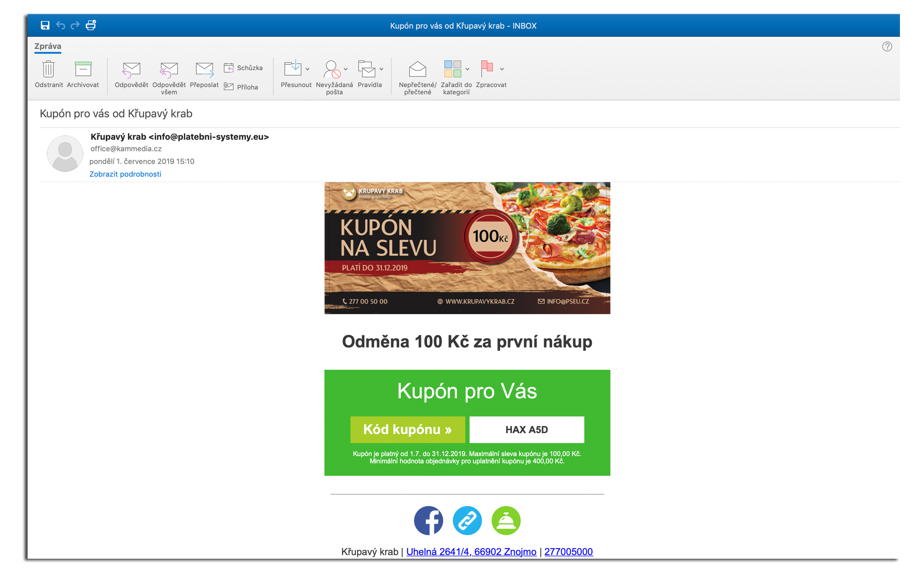Open help via question mark icon
The image size is (924, 577).
[887, 46]
